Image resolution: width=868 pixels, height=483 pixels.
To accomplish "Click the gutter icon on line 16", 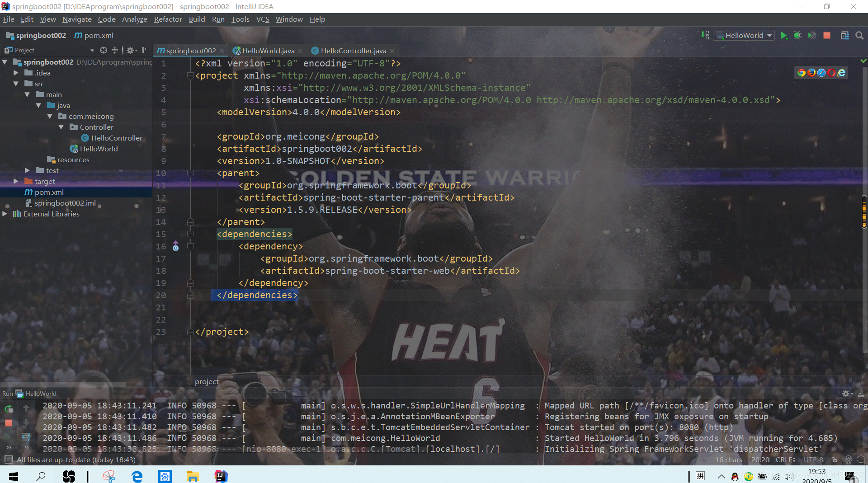I will [x=176, y=247].
